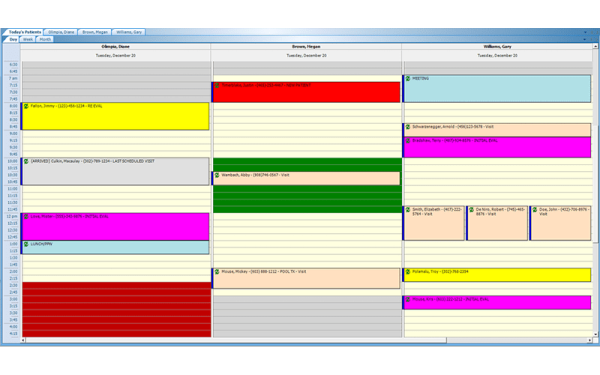Click the icon on Polamalu, Troy appointment

(408, 271)
